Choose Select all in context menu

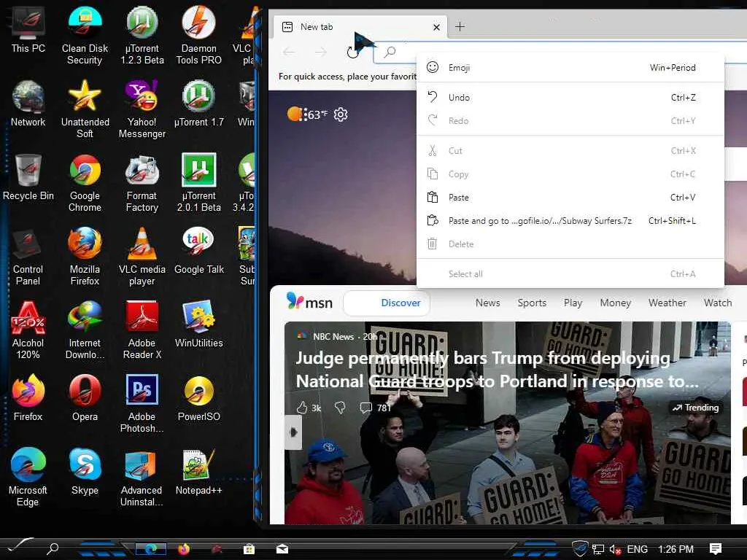coord(570,274)
